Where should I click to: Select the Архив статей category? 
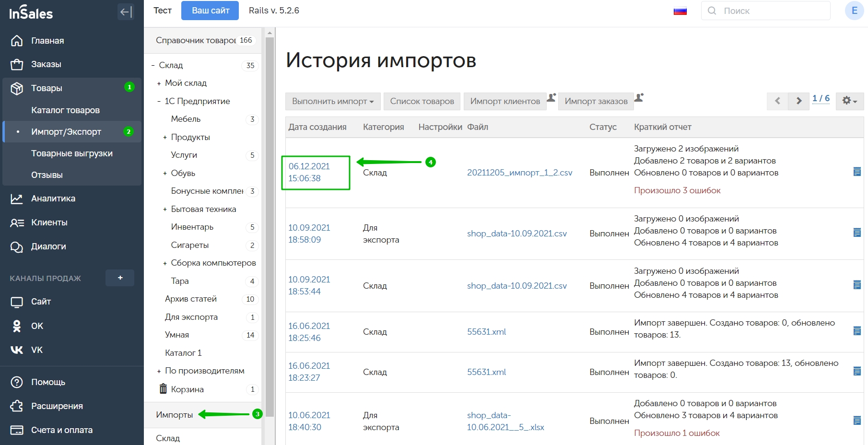click(191, 299)
